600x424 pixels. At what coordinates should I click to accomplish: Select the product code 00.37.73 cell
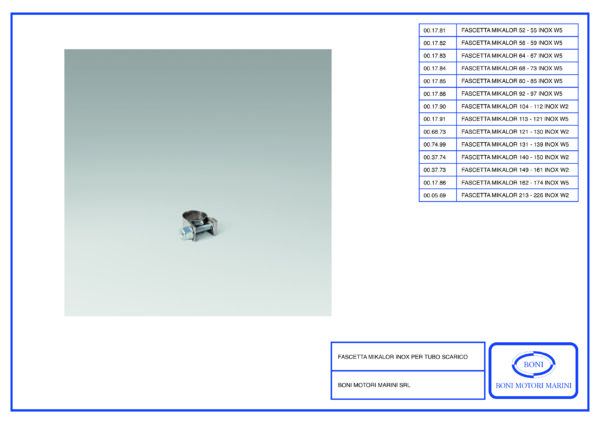pyautogui.click(x=436, y=170)
